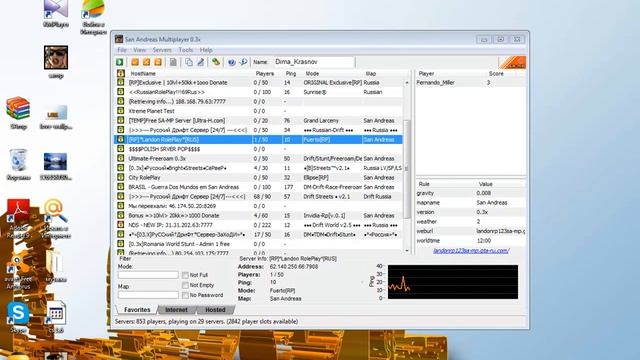This screenshot has width=640, height=360.
Task: Open the landonrp123sa-mp website link
Action: point(471,251)
